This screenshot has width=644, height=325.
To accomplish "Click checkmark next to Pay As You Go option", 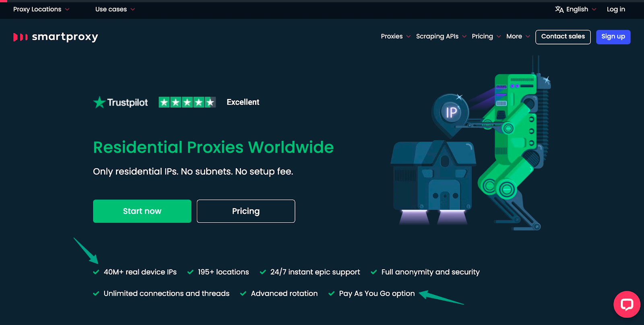I will 332,293.
